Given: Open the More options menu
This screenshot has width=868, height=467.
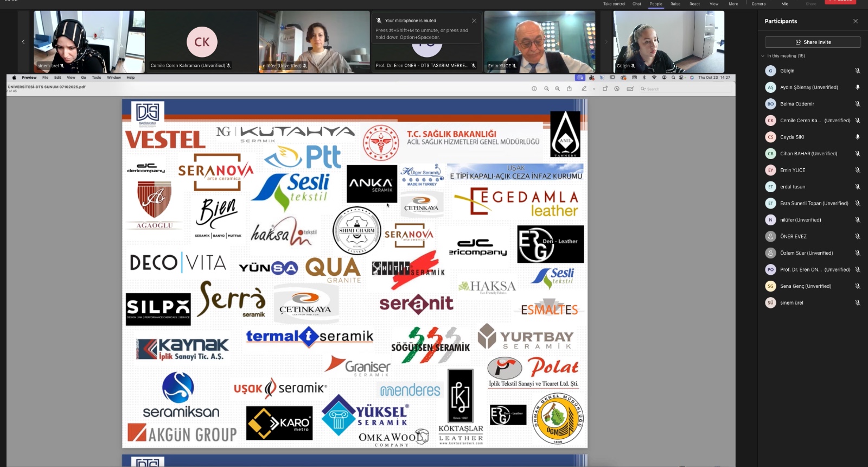Looking at the screenshot, I should coord(733,4).
